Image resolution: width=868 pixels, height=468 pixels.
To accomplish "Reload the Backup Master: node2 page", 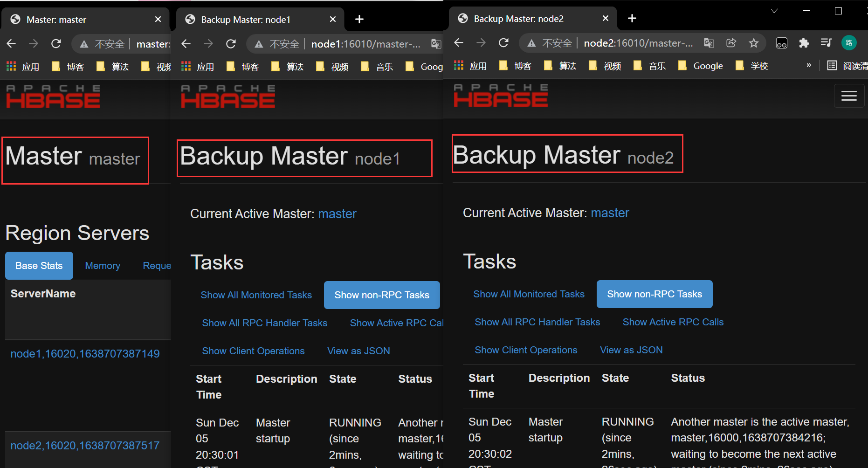I will 503,43.
